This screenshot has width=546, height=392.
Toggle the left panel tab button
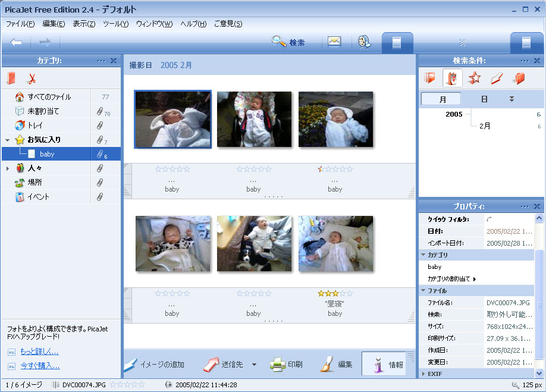[x=397, y=43]
